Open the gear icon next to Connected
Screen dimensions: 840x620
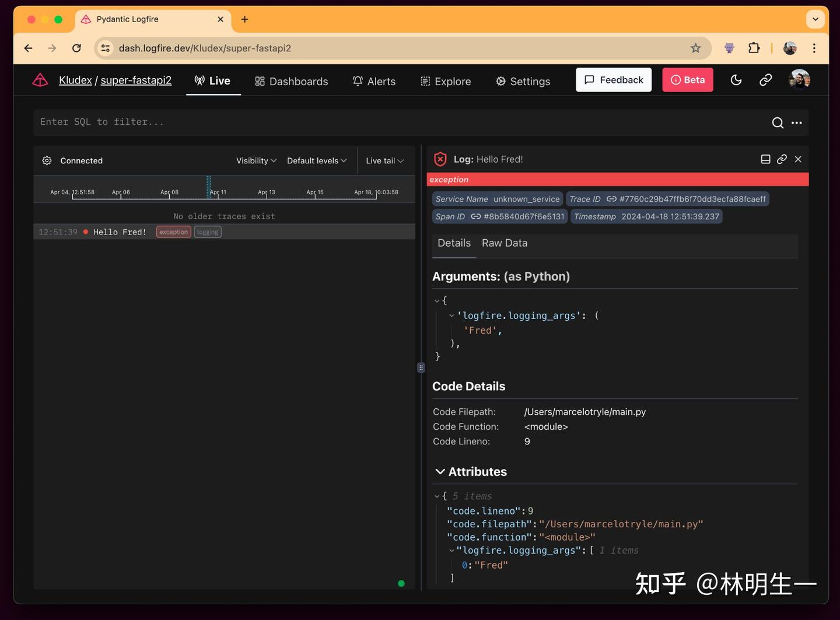click(x=47, y=160)
